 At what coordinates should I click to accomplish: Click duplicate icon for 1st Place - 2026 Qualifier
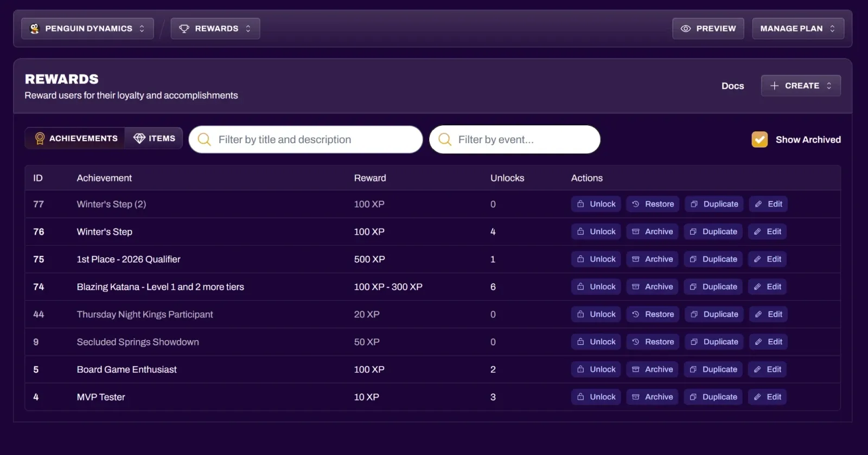[693, 259]
